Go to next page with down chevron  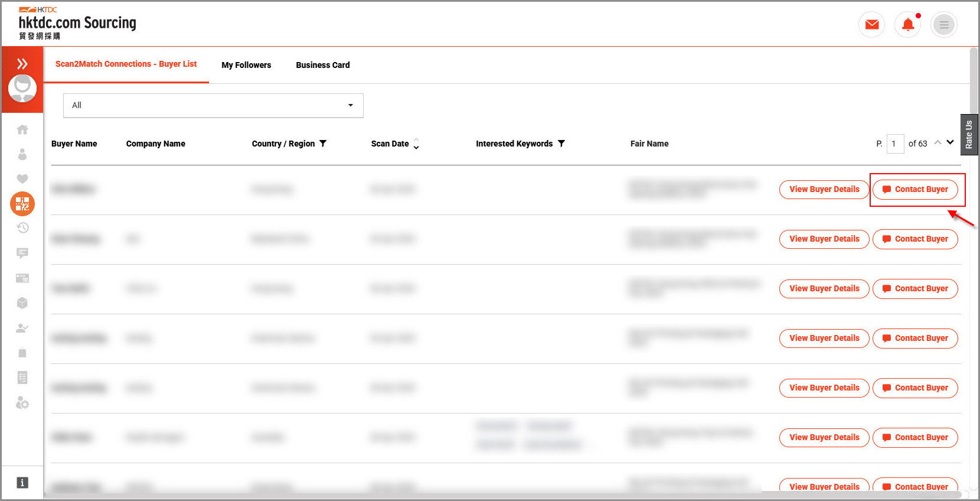[950, 142]
